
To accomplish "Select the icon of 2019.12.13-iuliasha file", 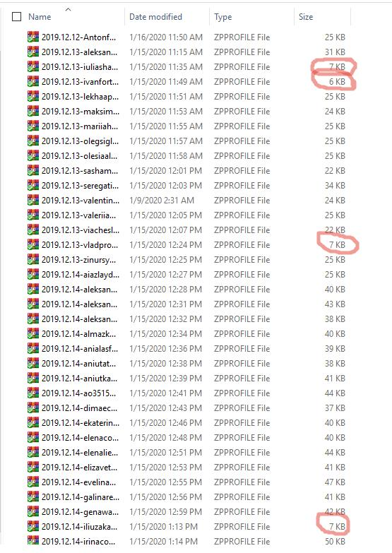I will [32, 66].
